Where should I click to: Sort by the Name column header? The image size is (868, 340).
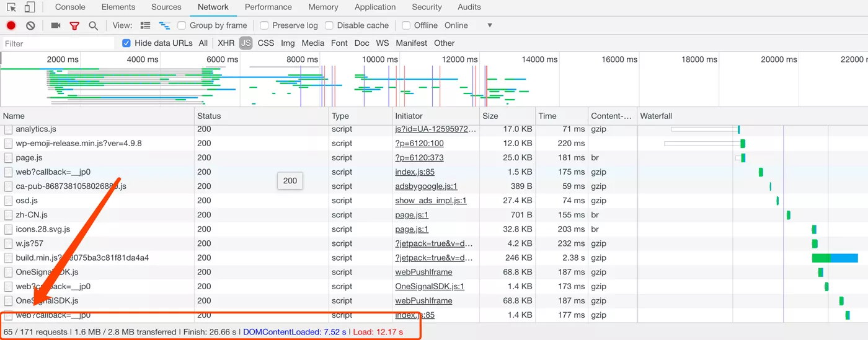pos(97,116)
